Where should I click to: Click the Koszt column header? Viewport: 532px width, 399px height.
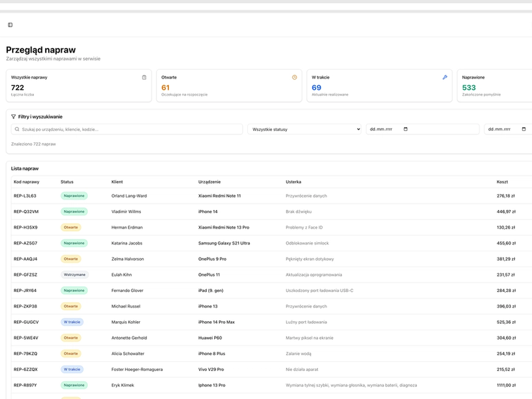tap(502, 182)
